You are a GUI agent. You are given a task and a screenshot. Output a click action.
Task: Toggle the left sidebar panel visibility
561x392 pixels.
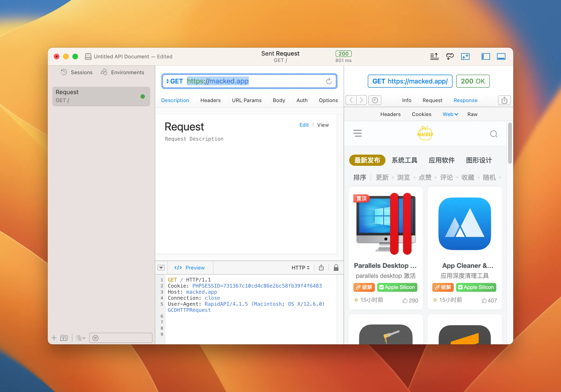pyautogui.click(x=486, y=56)
